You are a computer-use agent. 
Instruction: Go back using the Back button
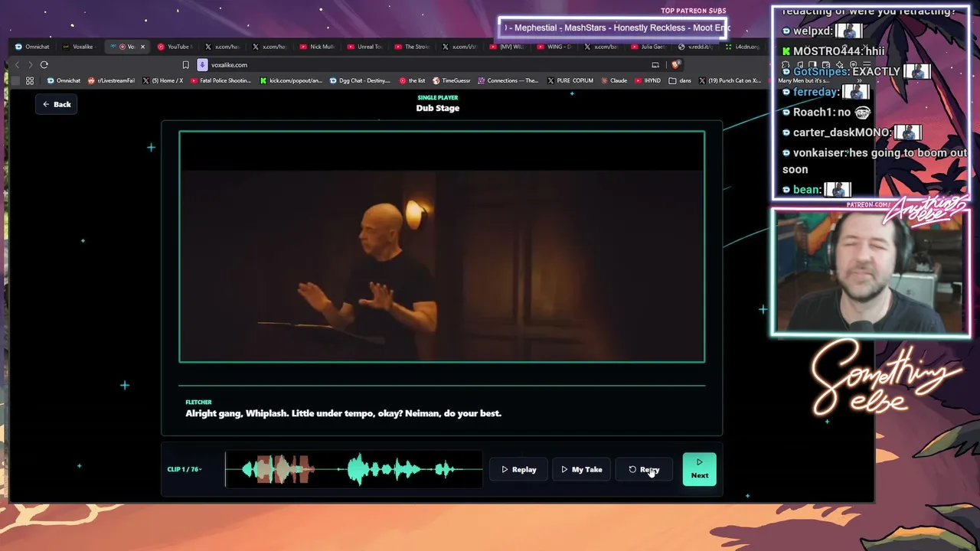[x=57, y=104]
